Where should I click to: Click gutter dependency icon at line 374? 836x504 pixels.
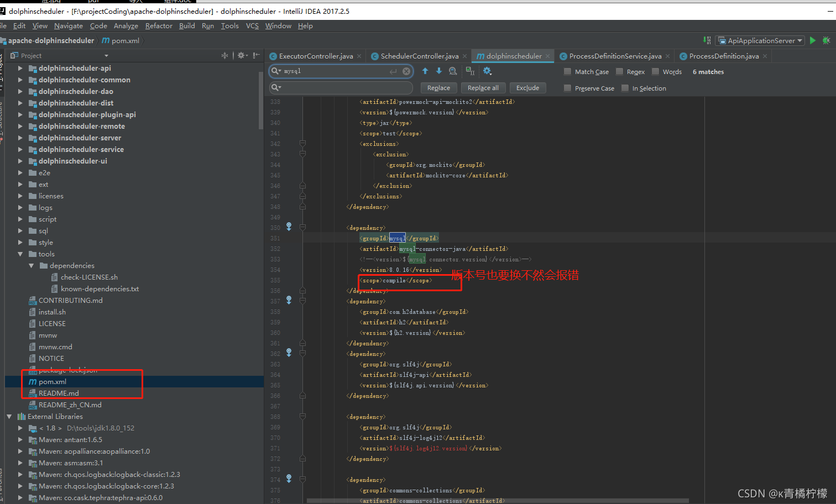click(x=289, y=479)
